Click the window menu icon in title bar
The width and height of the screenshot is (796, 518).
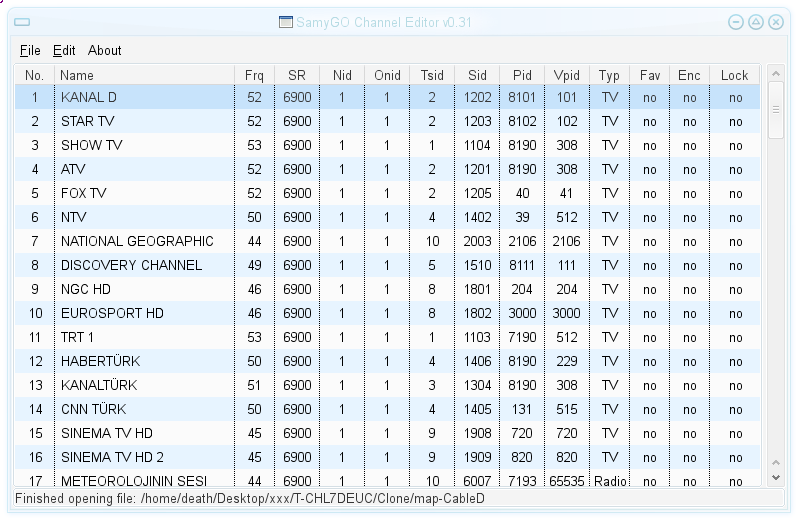[22, 22]
